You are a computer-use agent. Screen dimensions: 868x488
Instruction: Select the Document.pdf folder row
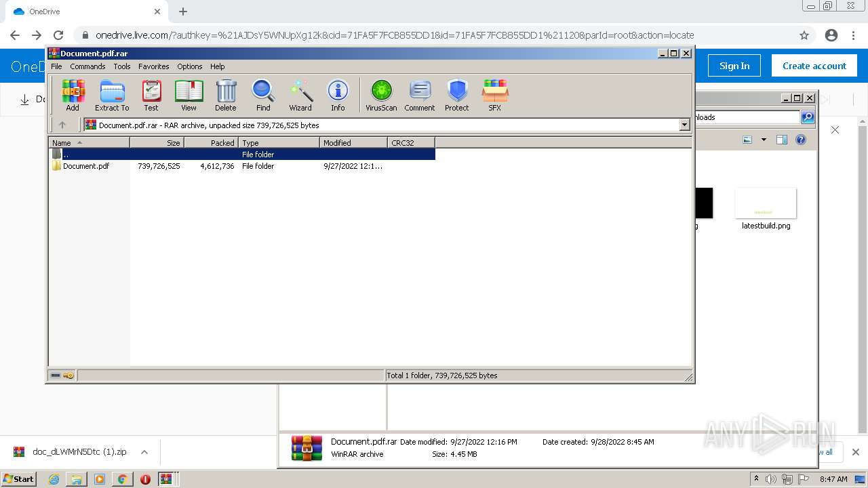tap(242, 166)
